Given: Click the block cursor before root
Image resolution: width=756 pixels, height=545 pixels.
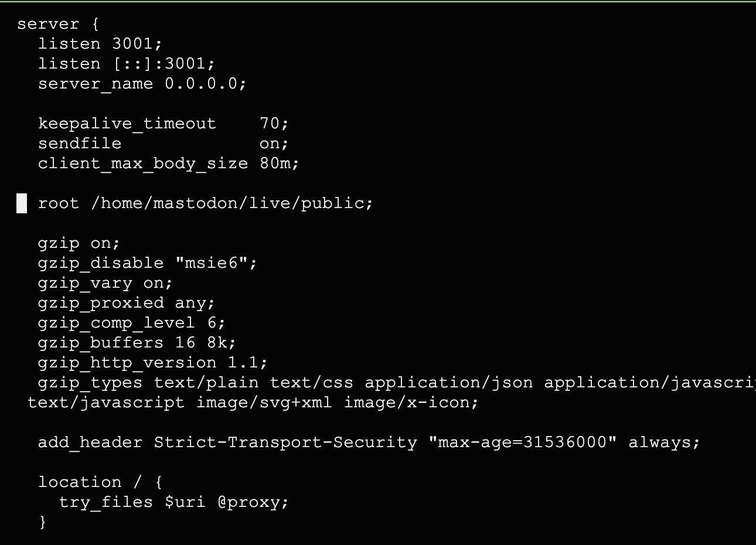Looking at the screenshot, I should [22, 203].
